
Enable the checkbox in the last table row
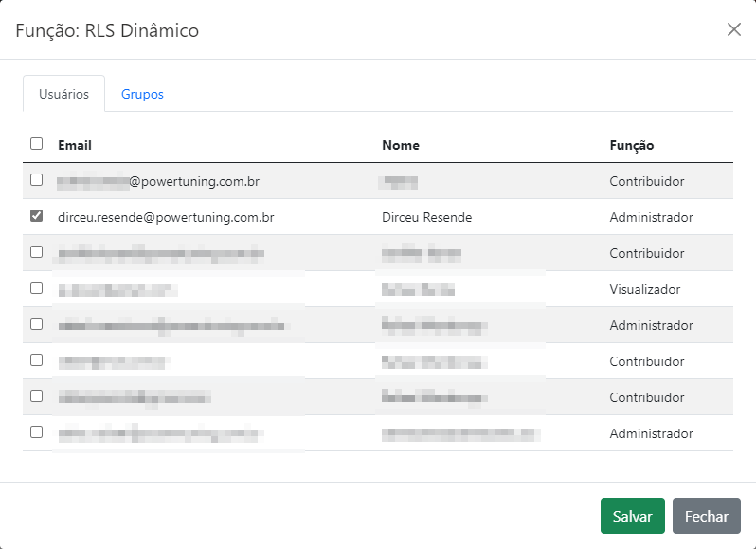pos(37,432)
